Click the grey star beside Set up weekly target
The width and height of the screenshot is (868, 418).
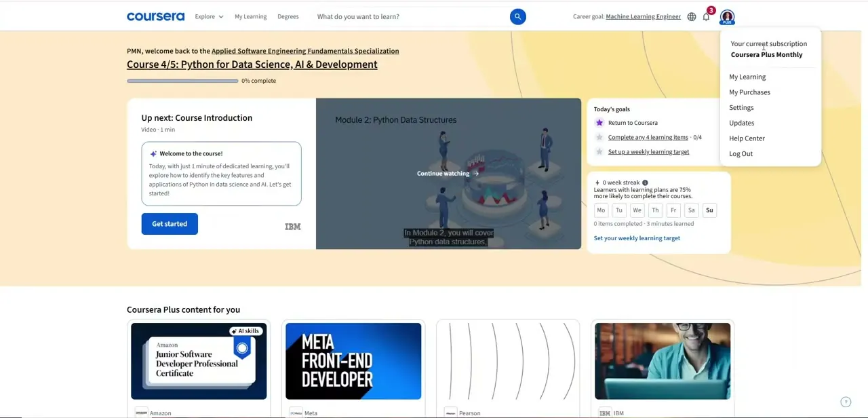pos(599,151)
